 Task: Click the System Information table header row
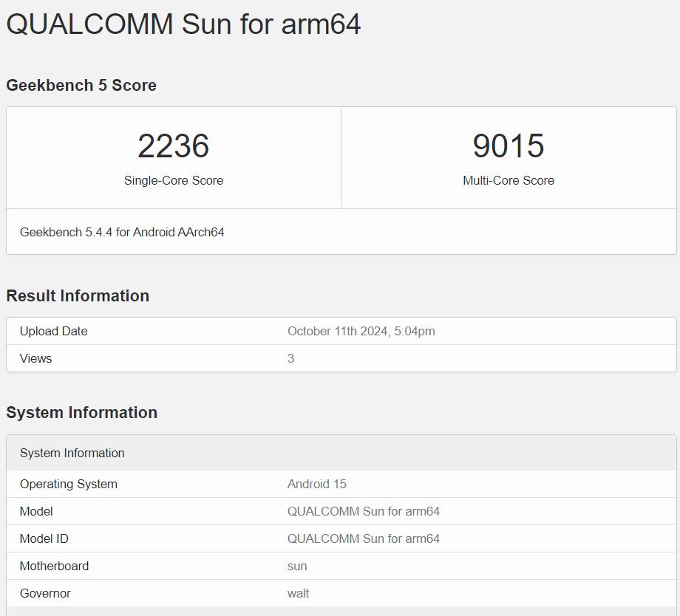[72, 453]
